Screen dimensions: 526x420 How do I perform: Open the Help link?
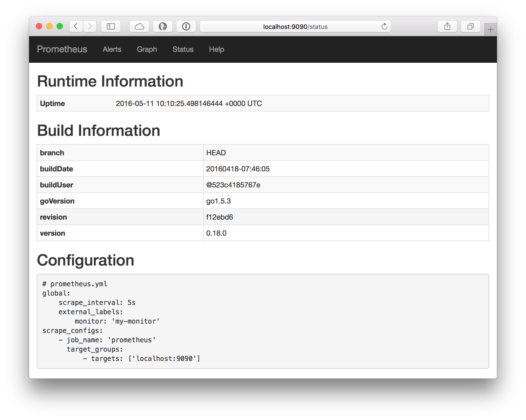tap(216, 49)
